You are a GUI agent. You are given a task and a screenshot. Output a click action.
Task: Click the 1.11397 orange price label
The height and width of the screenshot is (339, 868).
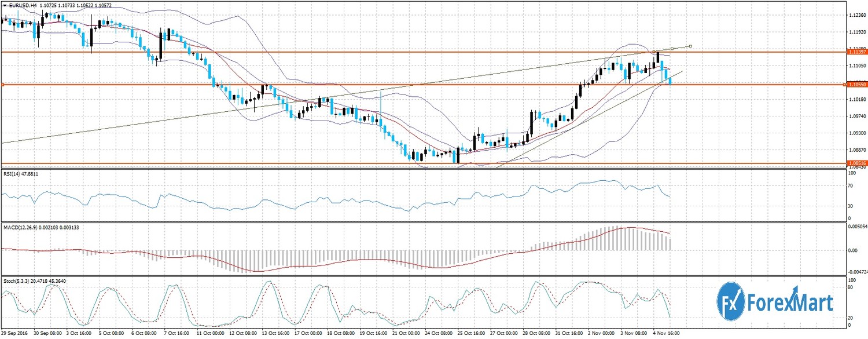pos(856,52)
